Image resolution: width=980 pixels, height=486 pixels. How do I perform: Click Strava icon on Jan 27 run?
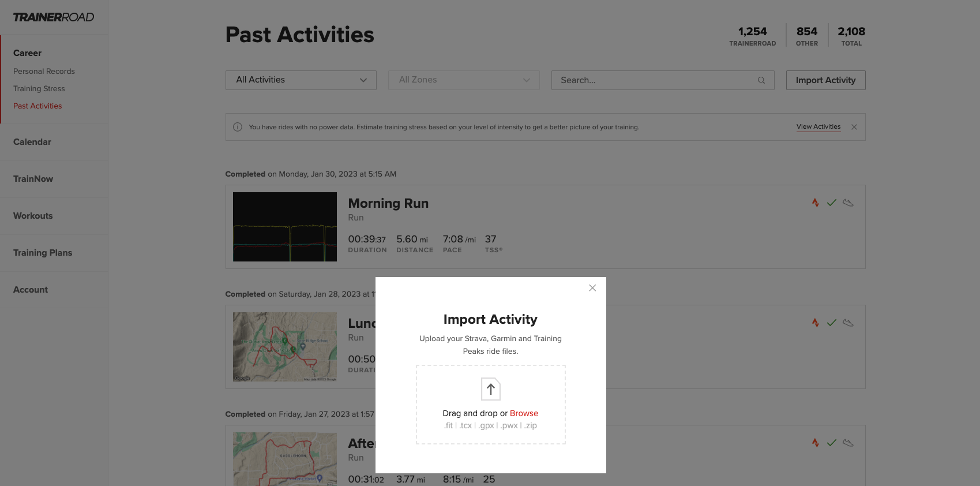tap(816, 443)
